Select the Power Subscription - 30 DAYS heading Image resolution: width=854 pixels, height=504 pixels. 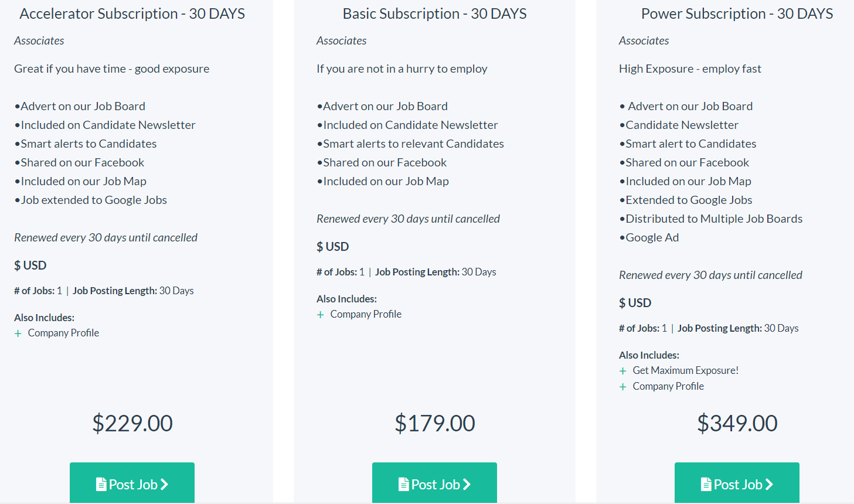(x=737, y=13)
